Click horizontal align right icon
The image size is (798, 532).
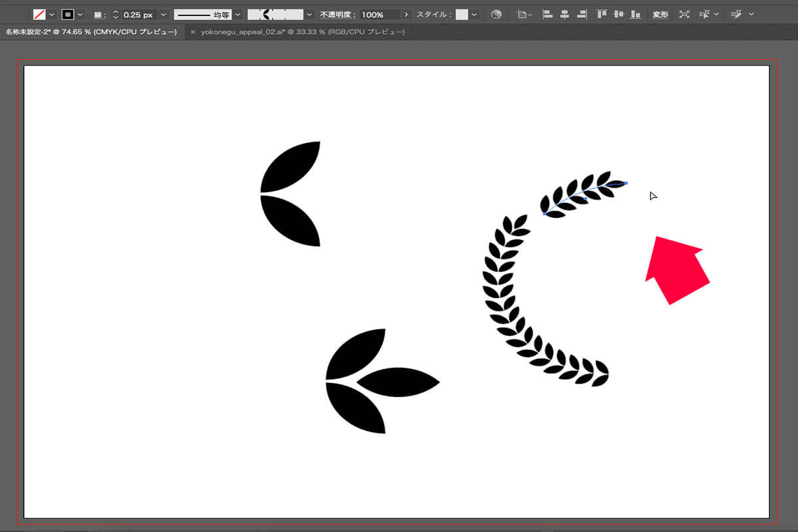pyautogui.click(x=582, y=14)
